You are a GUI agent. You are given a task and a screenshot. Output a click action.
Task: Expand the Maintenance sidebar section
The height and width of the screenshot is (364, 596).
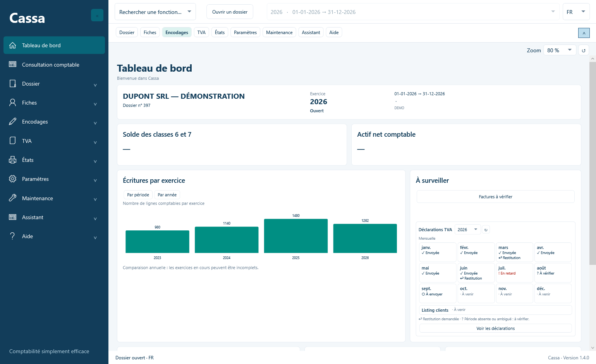95,199
